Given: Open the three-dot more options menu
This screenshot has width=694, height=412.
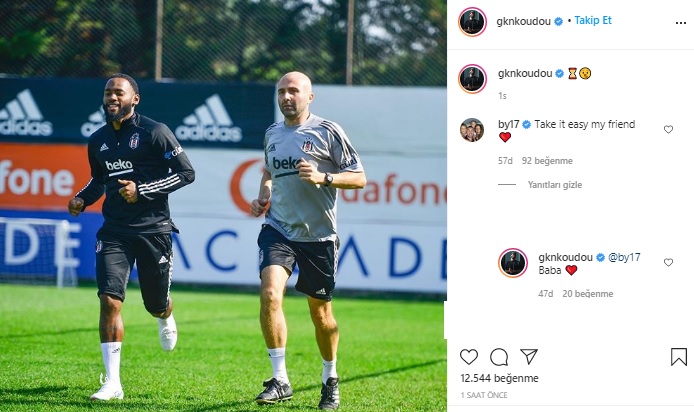Looking at the screenshot, I should pos(681,23).
